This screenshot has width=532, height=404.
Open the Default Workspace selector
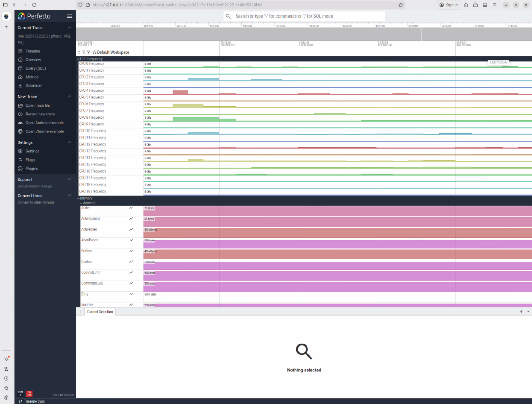tap(111, 52)
